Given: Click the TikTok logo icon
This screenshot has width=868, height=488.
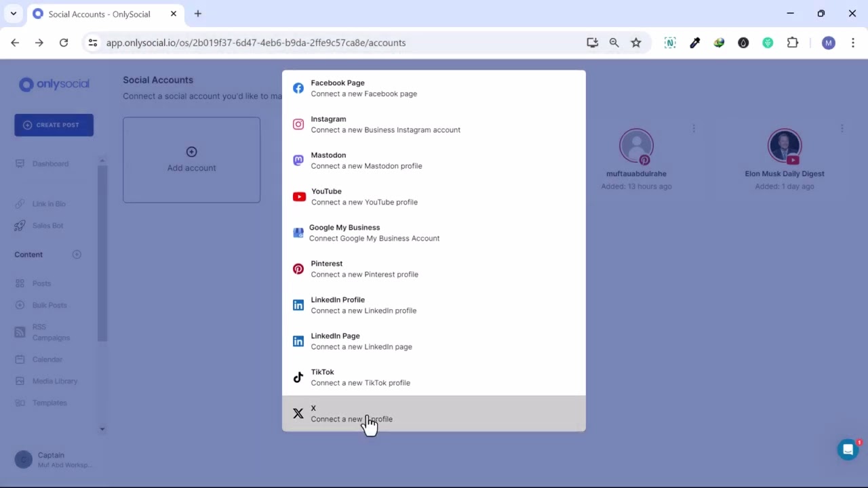Looking at the screenshot, I should pos(298,378).
